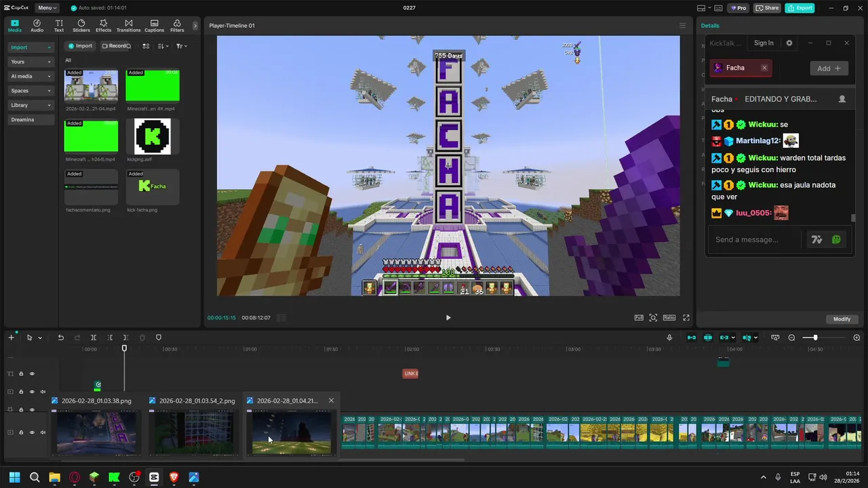Open the Ratio setting in the player
Viewport: 868px width, 488px height.
click(x=669, y=317)
